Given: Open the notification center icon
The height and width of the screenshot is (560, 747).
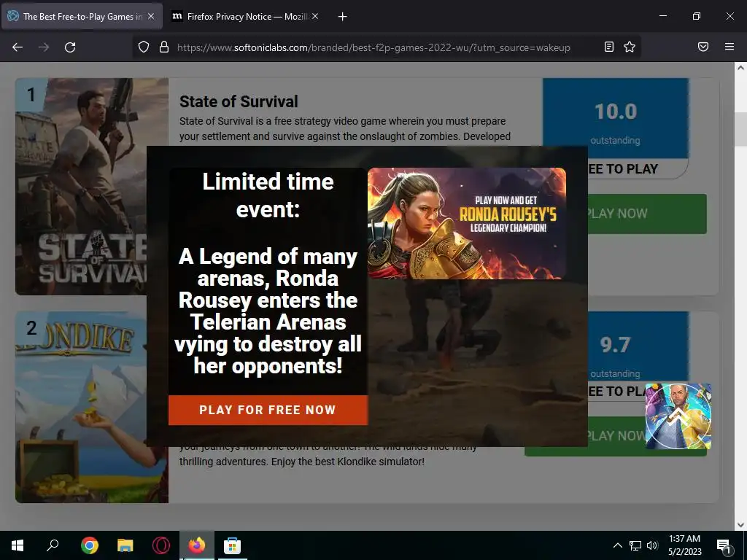Looking at the screenshot, I should pyautogui.click(x=724, y=545).
